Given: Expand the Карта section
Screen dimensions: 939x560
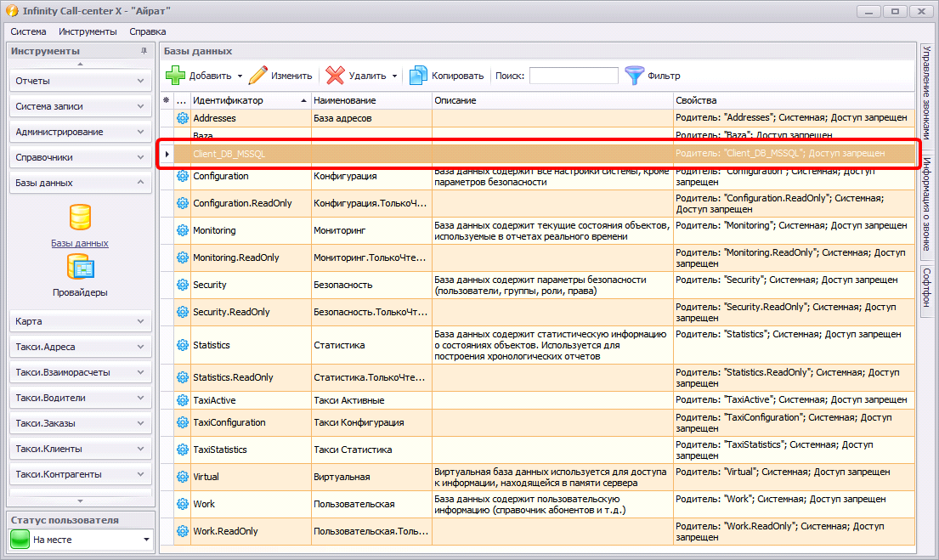Looking at the screenshot, I should 80,321.
